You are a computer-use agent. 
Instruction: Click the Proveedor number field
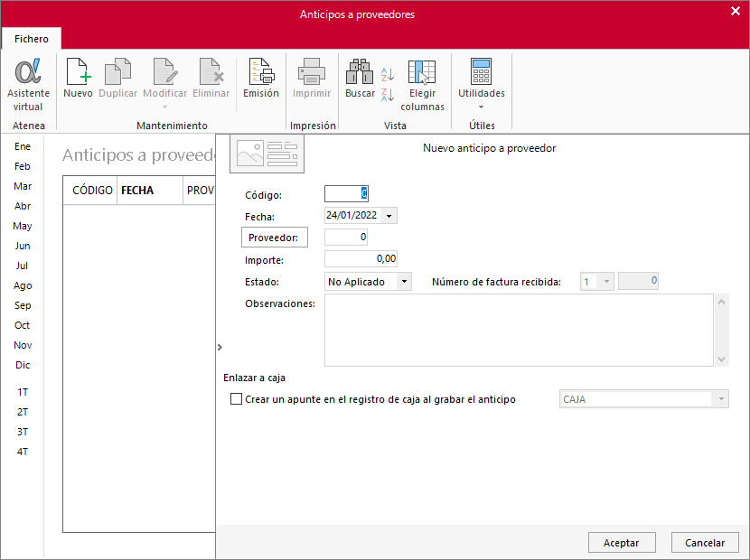(346, 238)
